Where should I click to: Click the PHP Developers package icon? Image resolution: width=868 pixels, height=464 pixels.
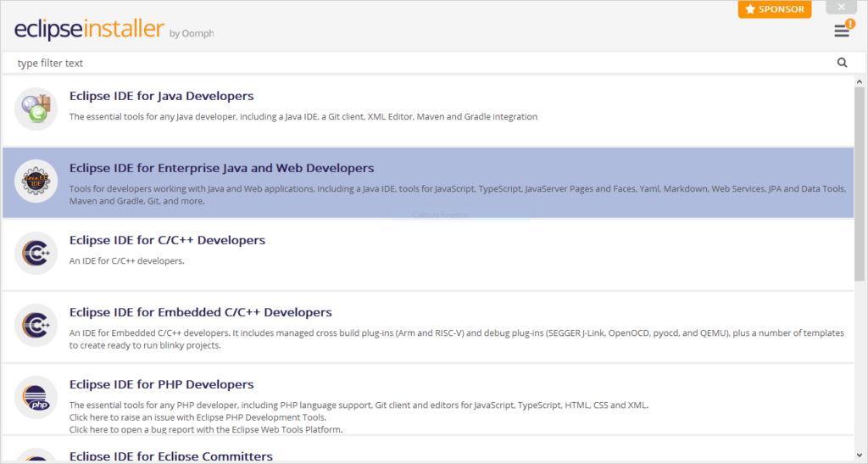(36, 398)
